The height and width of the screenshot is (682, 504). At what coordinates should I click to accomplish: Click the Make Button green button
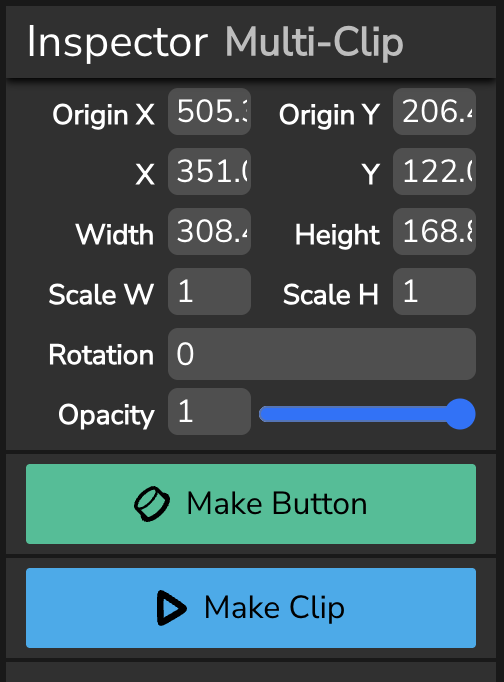(x=251, y=504)
